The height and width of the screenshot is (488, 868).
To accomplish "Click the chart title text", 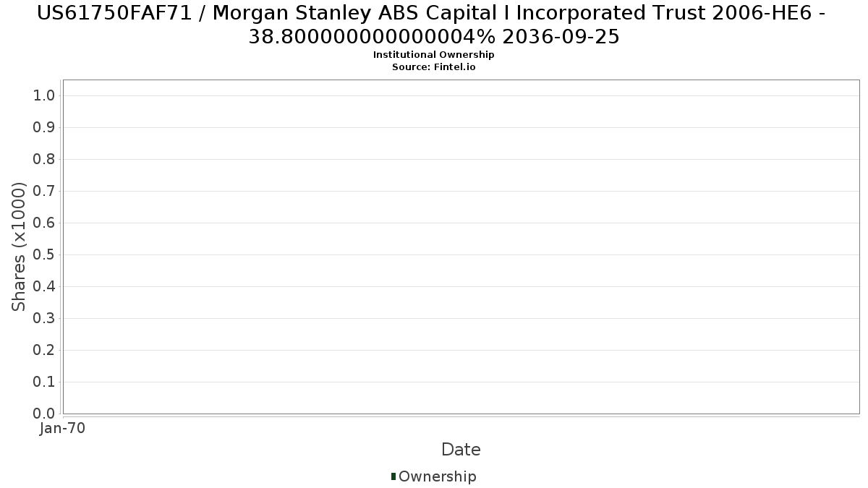I will tap(434, 24).
